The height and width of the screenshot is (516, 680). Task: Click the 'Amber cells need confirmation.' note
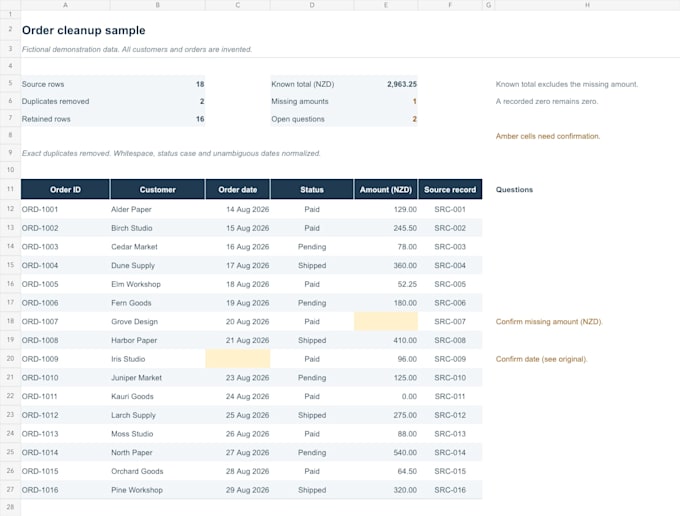click(x=548, y=136)
